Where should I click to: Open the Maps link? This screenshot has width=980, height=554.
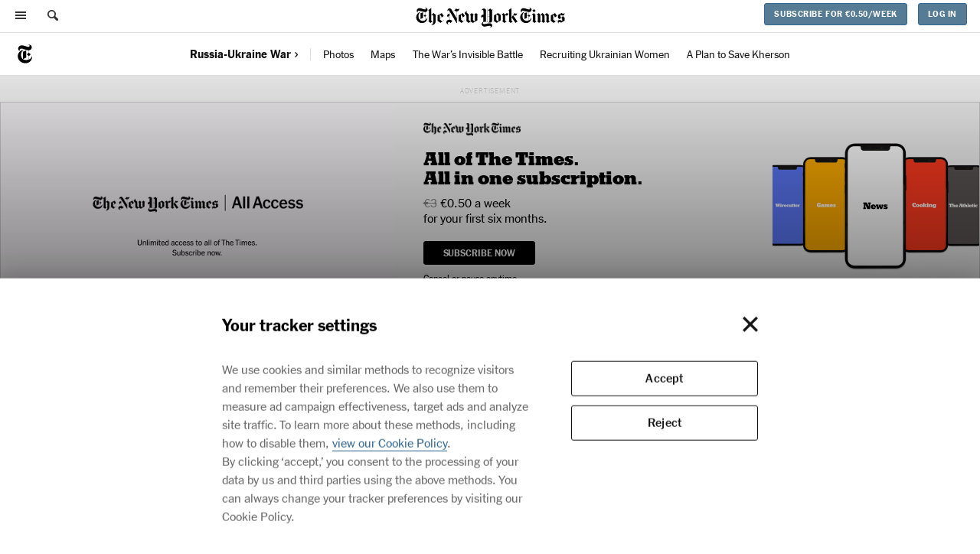(x=383, y=54)
